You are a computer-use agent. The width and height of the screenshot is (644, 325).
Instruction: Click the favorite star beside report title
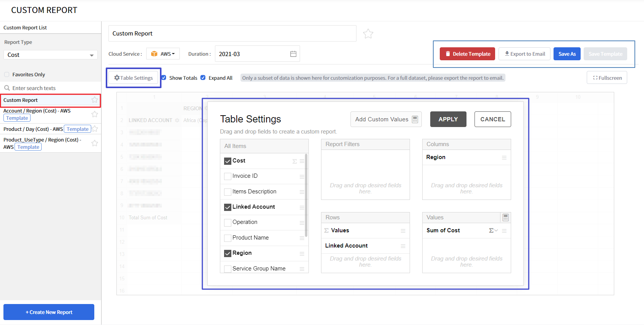click(368, 34)
